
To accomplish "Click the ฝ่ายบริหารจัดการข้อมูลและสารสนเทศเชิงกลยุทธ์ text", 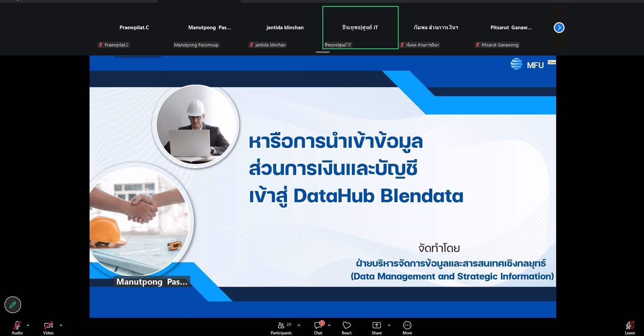I will coord(451,263).
